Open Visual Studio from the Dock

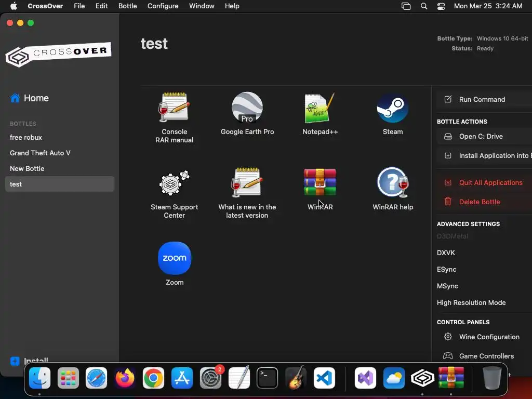[365, 378]
